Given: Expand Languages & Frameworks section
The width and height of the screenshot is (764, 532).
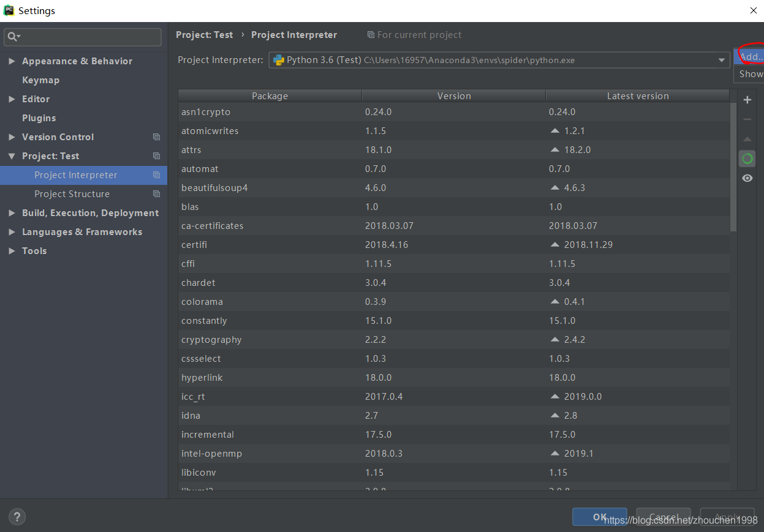Looking at the screenshot, I should click(12, 232).
